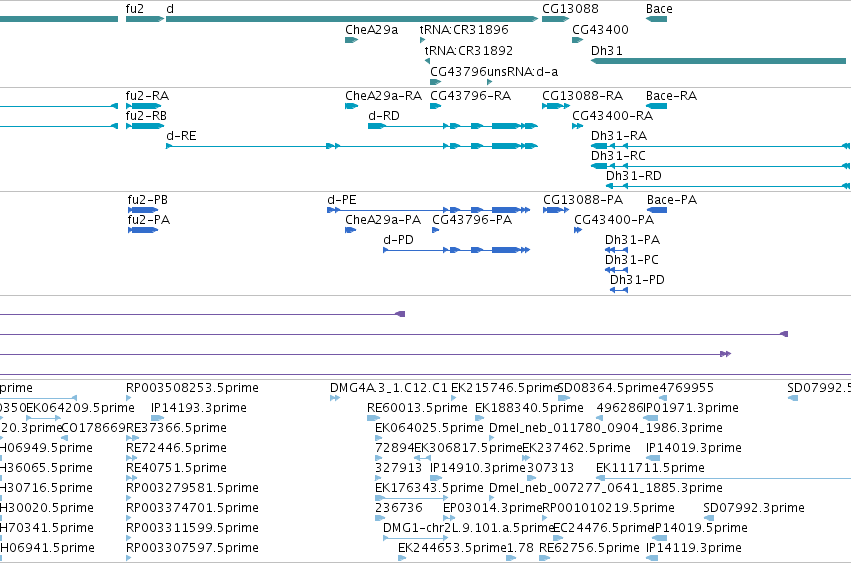Click the RE72446.5prime EST label
Image resolution: width=851 pixels, height=563 pixels.
[x=176, y=448]
